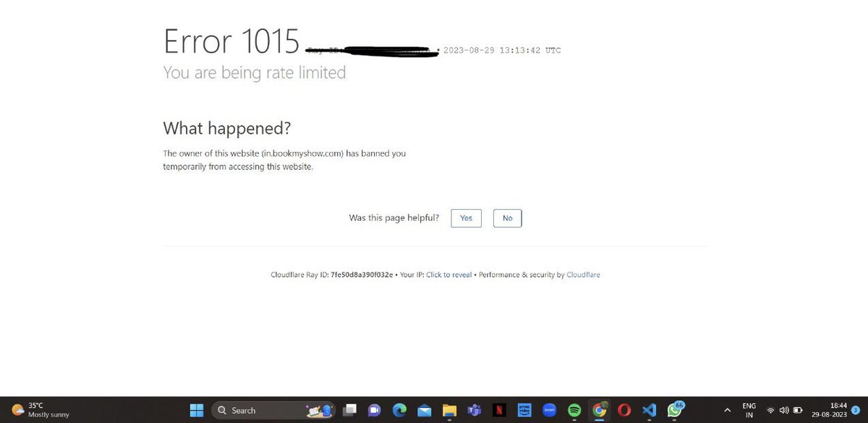Click the 'What happened?' heading
Screen dimensions: 868x423
click(x=227, y=129)
